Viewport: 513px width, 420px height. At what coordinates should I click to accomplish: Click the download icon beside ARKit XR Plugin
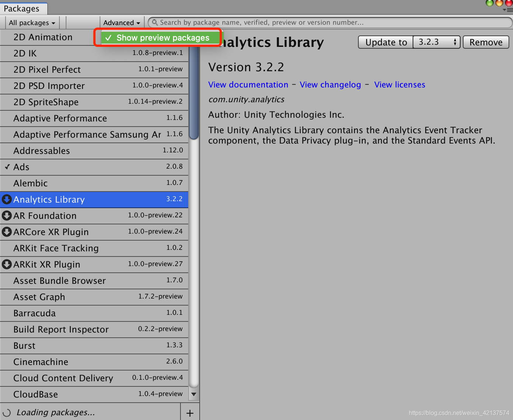click(7, 264)
